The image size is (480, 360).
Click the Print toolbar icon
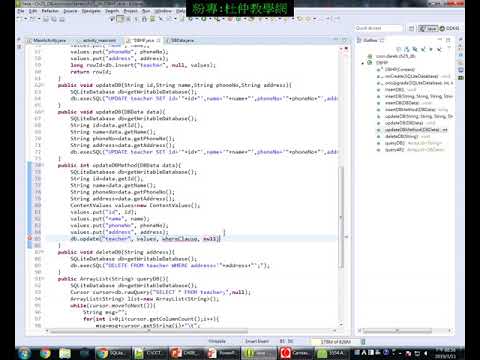tap(62, 19)
